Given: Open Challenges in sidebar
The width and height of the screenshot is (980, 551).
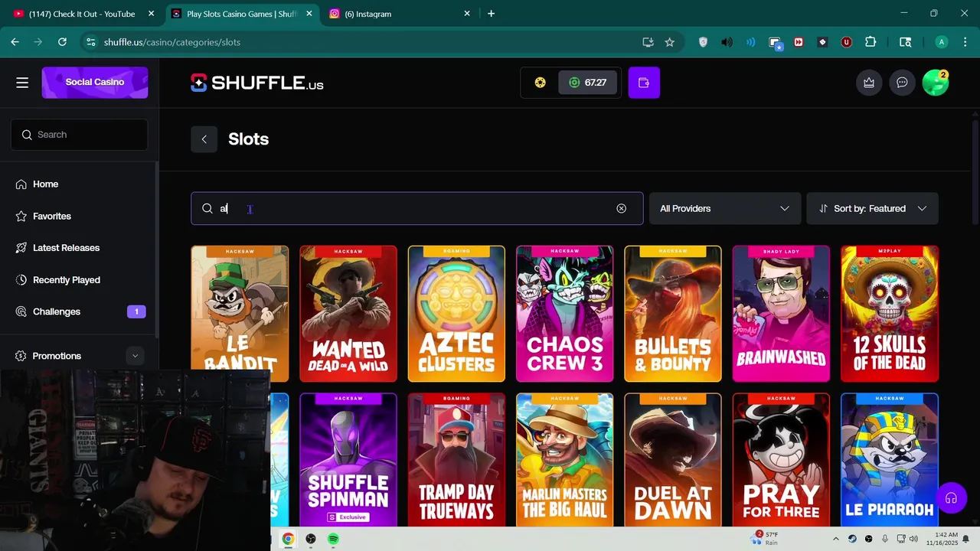Looking at the screenshot, I should (x=56, y=311).
